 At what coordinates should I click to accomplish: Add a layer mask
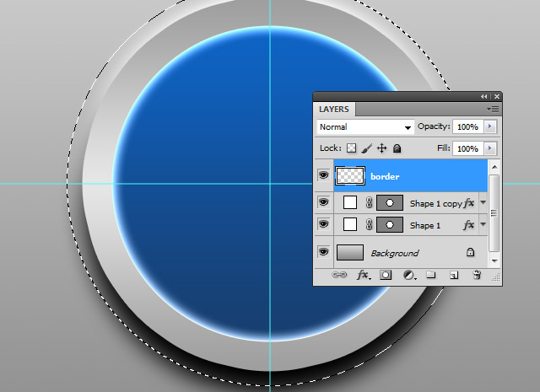click(386, 275)
